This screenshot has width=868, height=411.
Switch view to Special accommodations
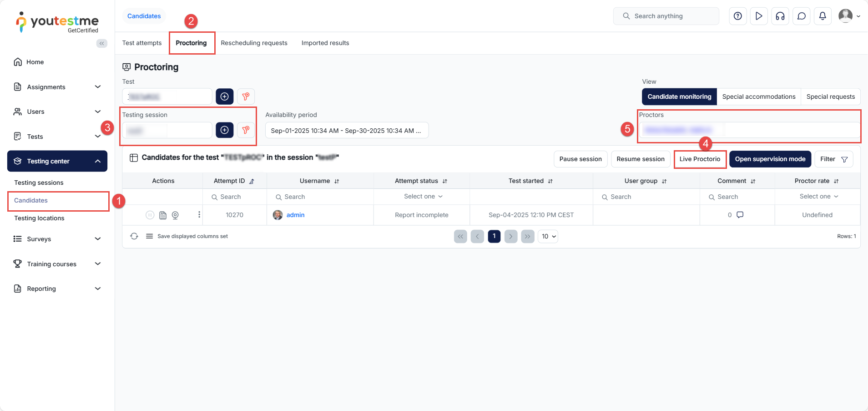pos(758,96)
